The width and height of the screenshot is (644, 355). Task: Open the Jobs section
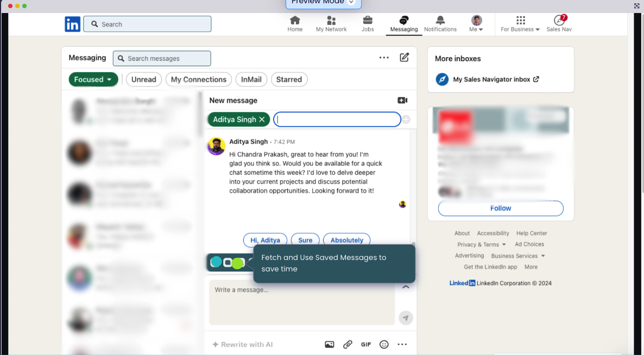368,24
